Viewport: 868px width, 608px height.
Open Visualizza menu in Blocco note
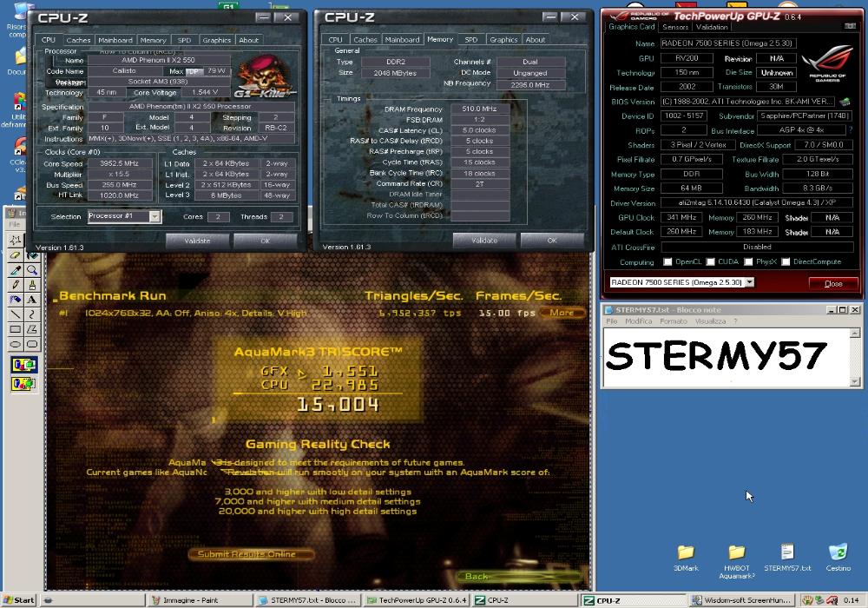point(710,321)
